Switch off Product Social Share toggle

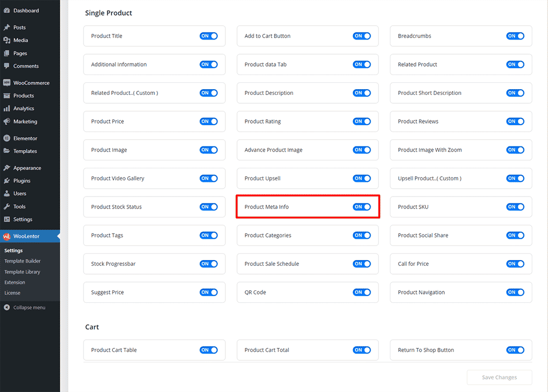coord(515,235)
